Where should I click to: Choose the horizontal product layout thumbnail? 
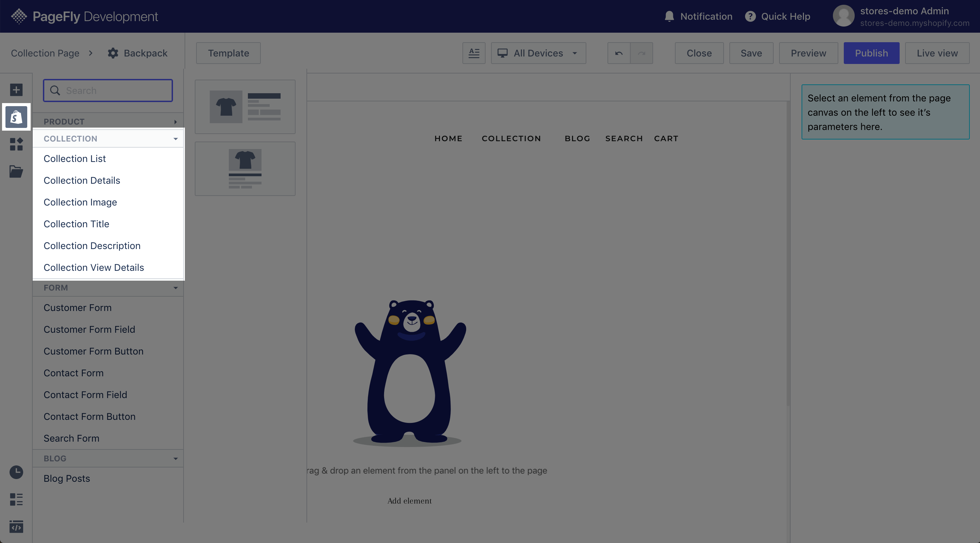coord(245,107)
